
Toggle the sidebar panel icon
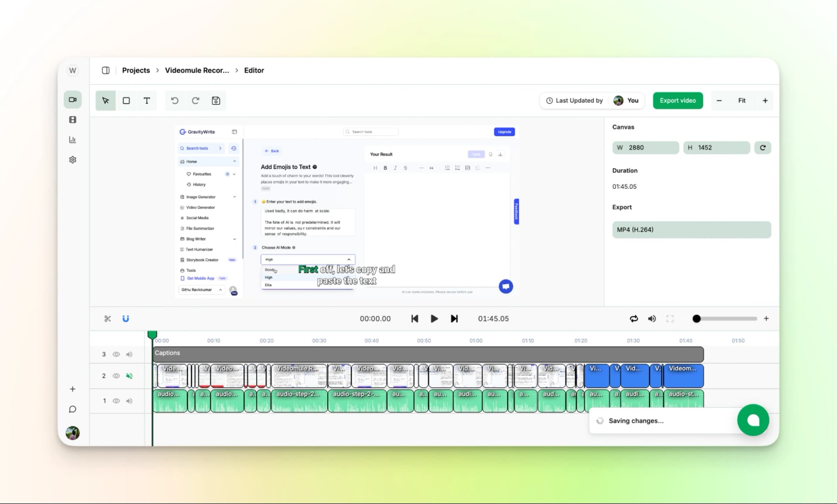click(x=105, y=70)
